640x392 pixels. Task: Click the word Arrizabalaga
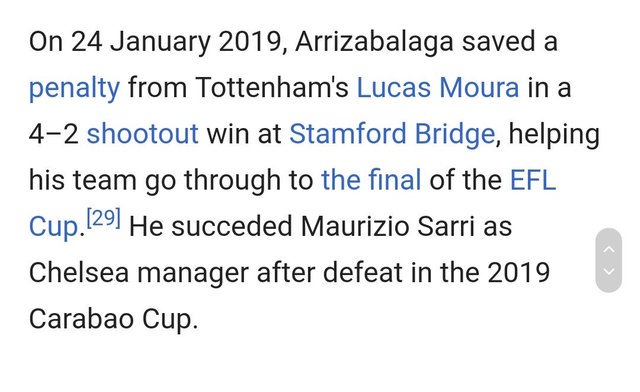[374, 42]
